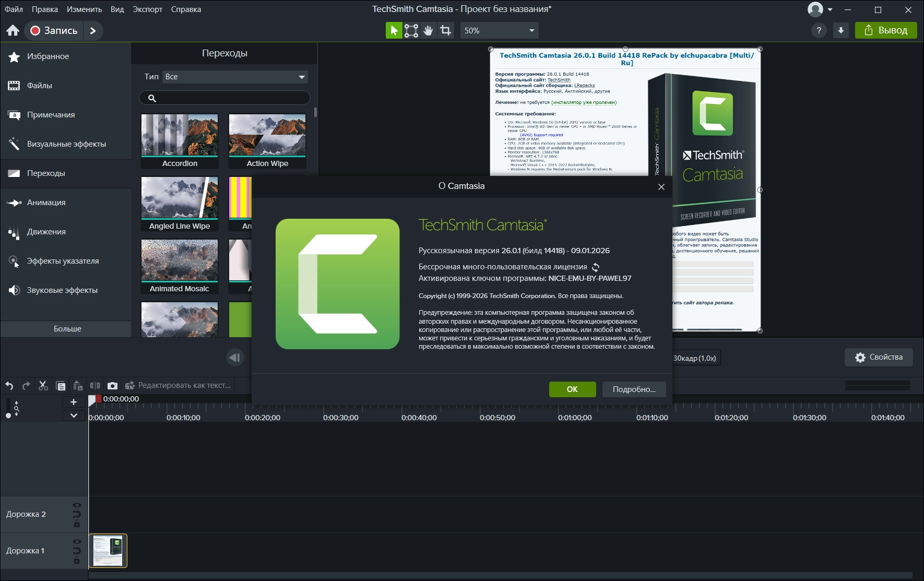Open the Изменить menu
The image size is (924, 581).
84,9
